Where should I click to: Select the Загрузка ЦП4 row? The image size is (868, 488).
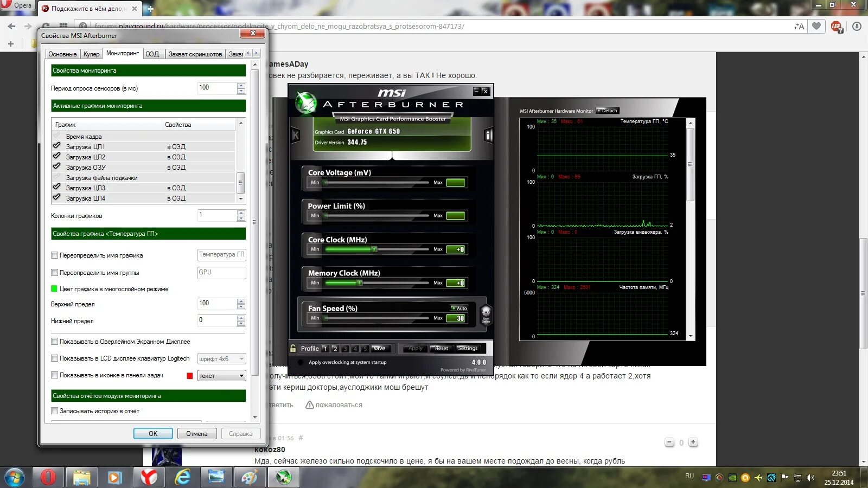pyautogui.click(x=144, y=198)
